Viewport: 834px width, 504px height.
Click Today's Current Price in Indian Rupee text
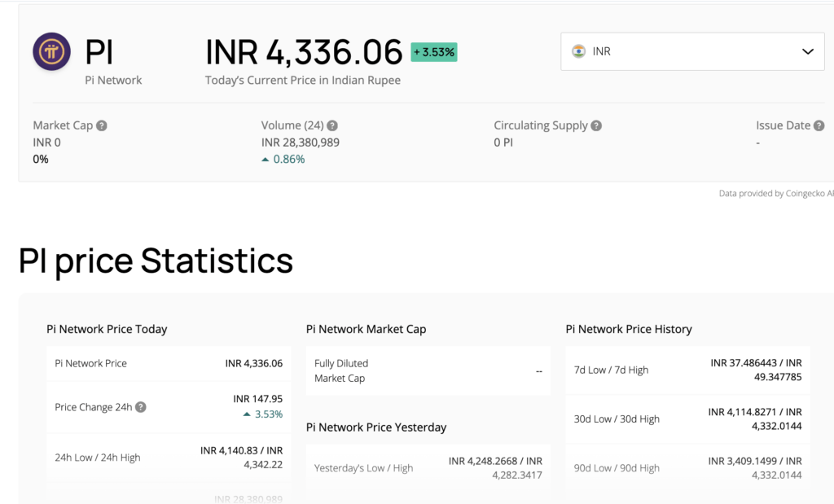click(x=303, y=81)
